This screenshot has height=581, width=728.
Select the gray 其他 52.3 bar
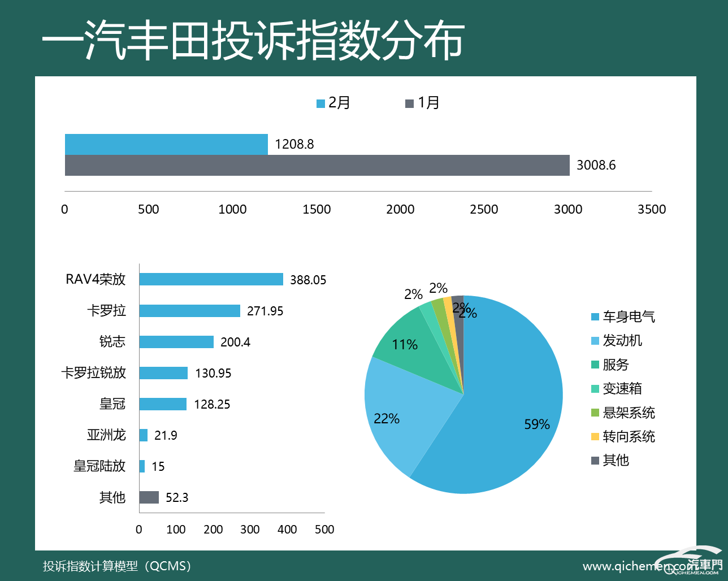coord(149,497)
